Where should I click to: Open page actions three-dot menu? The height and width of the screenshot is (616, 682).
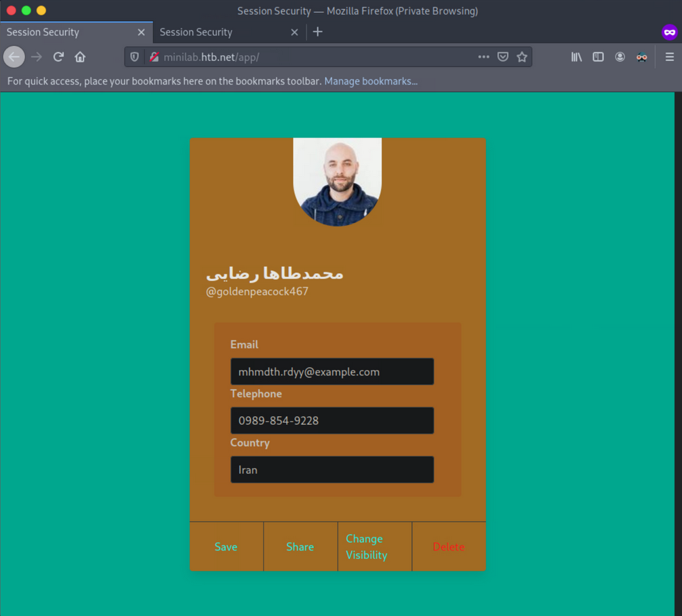coord(483,57)
